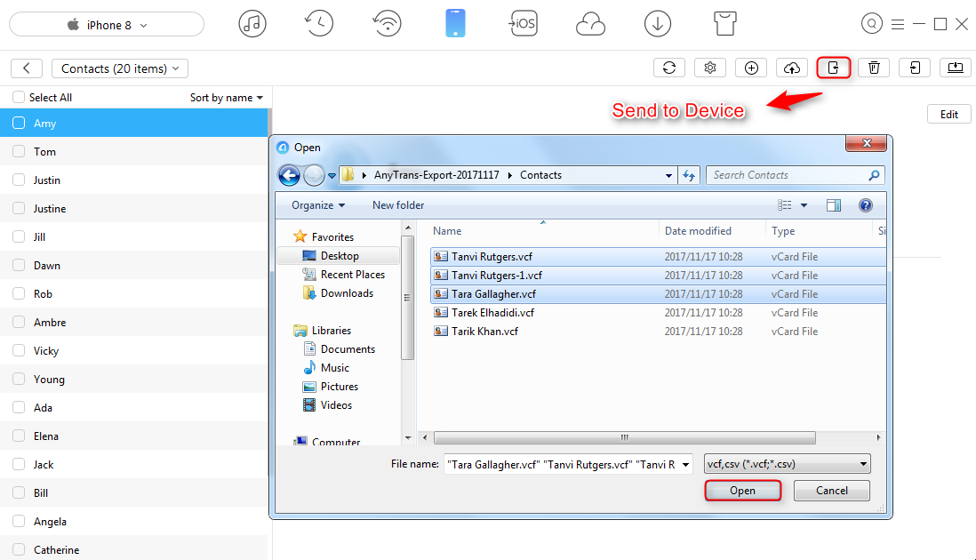
Task: Open the music library icon in top bar
Action: point(252,24)
